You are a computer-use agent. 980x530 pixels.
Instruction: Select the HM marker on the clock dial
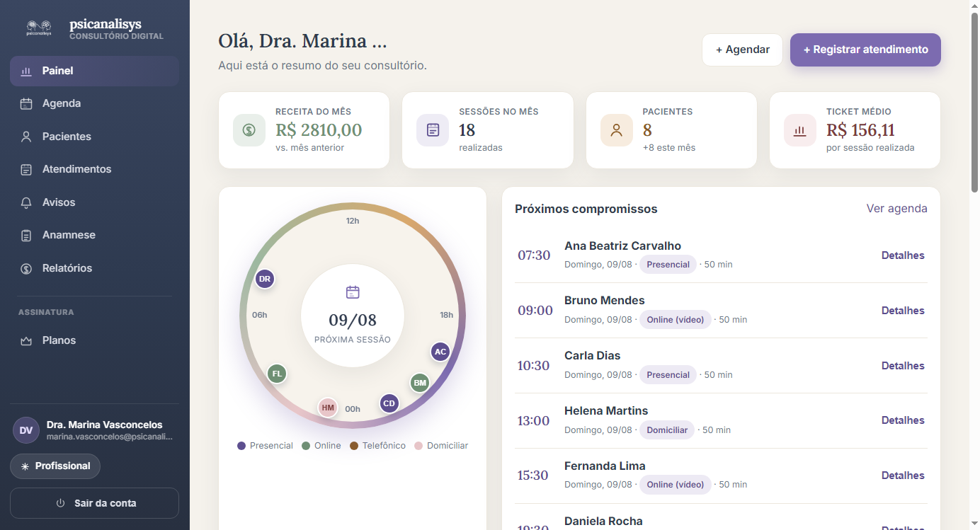(327, 407)
